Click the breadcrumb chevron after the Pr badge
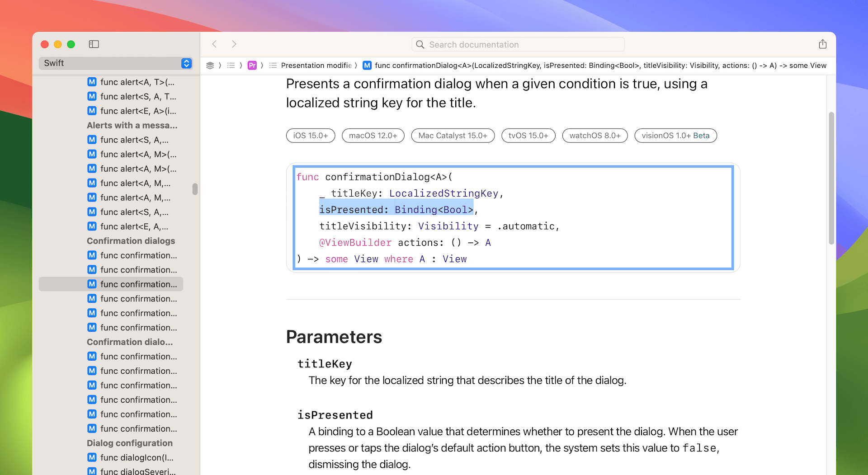868x475 pixels. 262,65
